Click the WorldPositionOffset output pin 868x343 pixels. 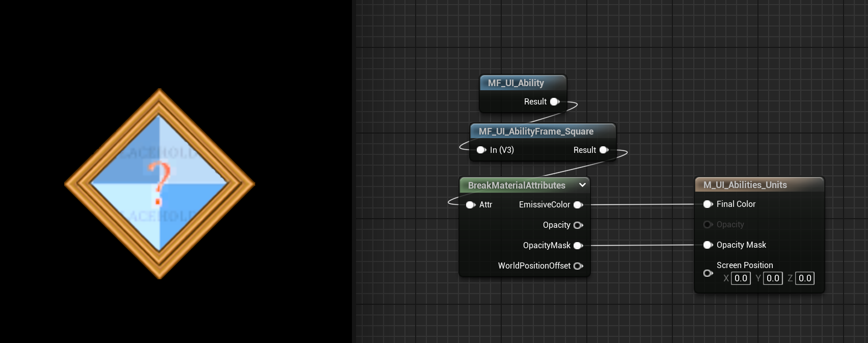578,266
